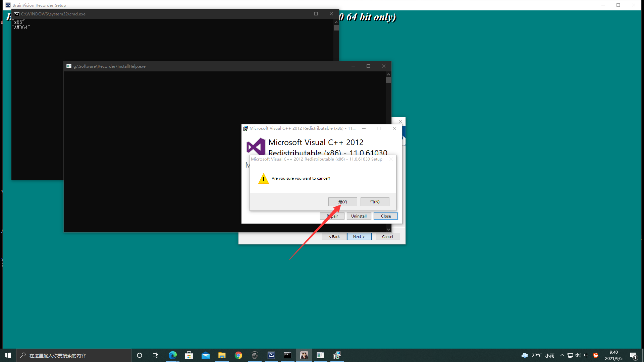Open Microsoft Store taskbar icon
644x362 pixels.
tap(189, 355)
